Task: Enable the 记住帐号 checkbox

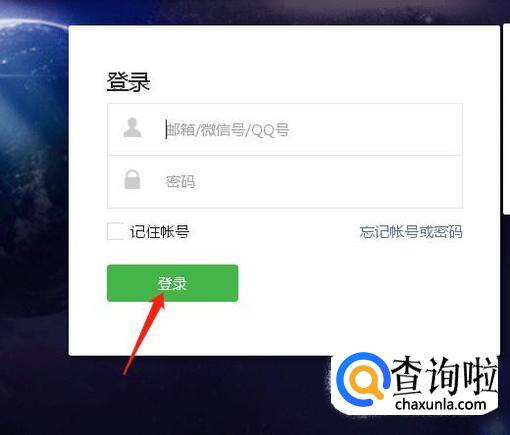Action: point(115,231)
